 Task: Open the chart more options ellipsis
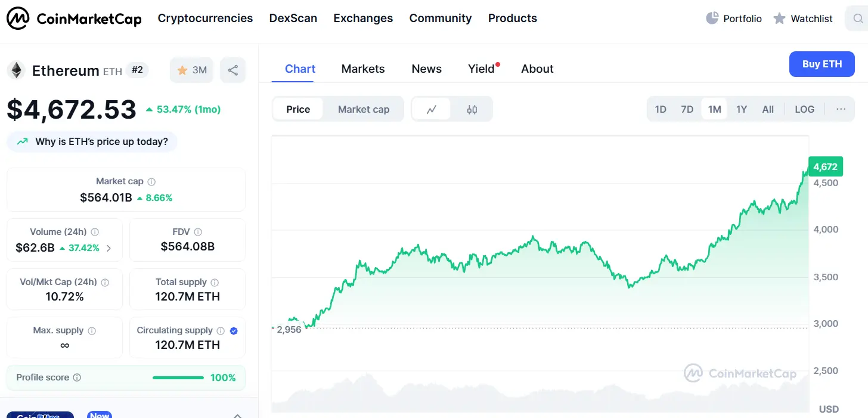841,109
